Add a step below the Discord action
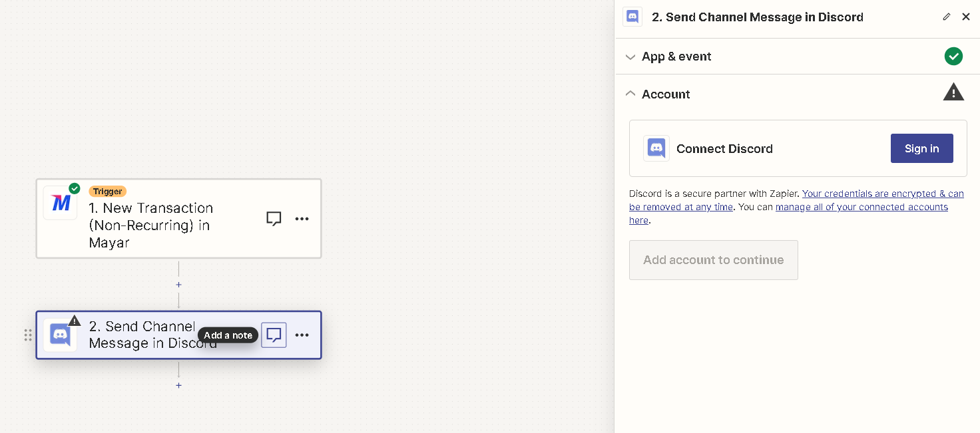Viewport: 980px width, 433px height. [x=178, y=385]
